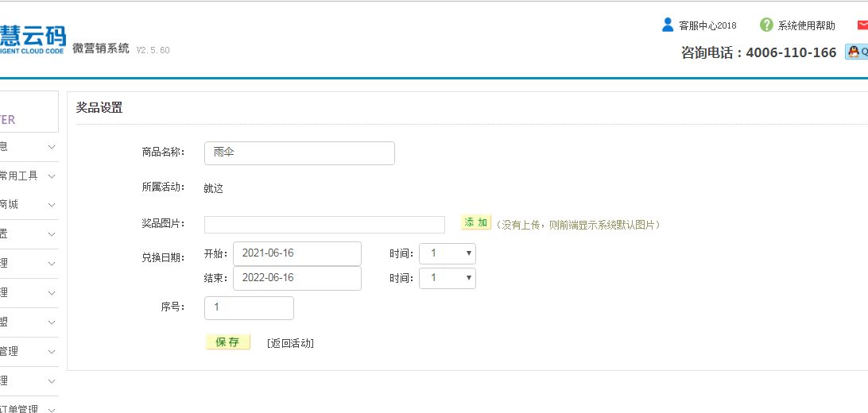Click the 序号 sequence number field
Screen dimensions: 868x413
tap(249, 307)
